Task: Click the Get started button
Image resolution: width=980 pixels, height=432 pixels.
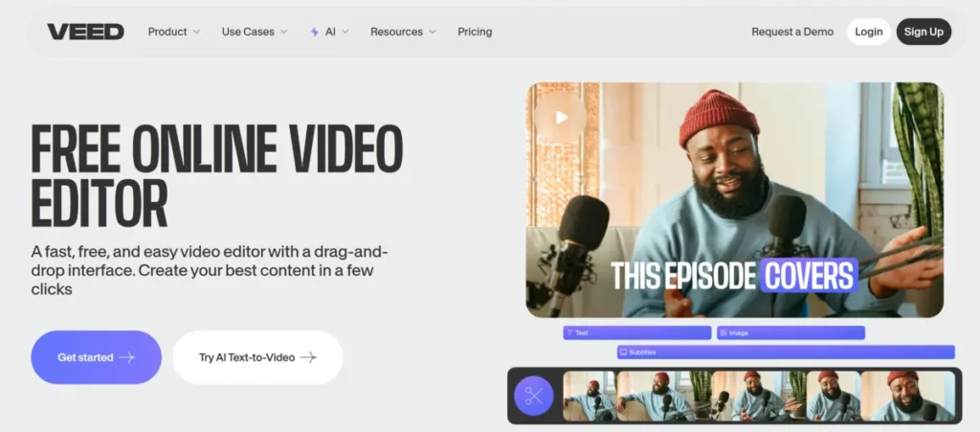Action: [x=97, y=357]
